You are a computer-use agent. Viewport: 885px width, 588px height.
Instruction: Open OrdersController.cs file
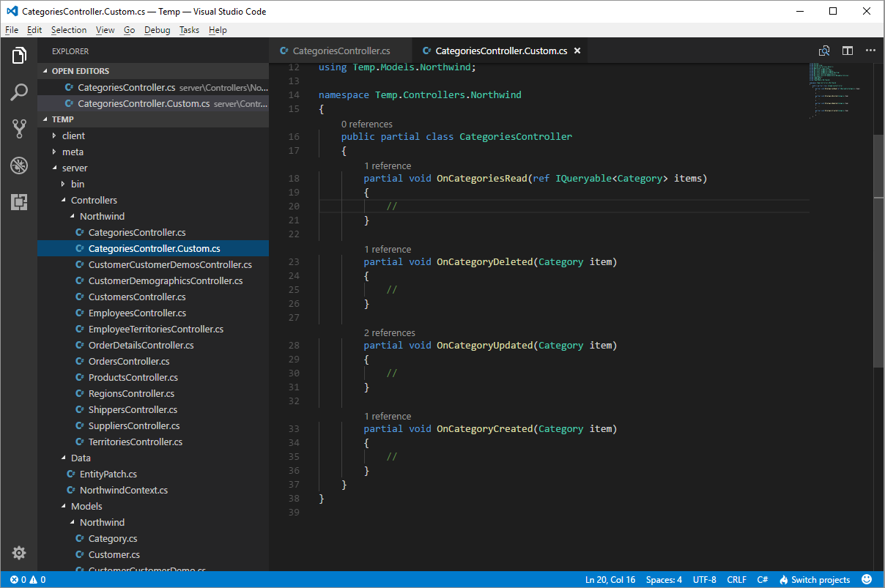(153, 361)
